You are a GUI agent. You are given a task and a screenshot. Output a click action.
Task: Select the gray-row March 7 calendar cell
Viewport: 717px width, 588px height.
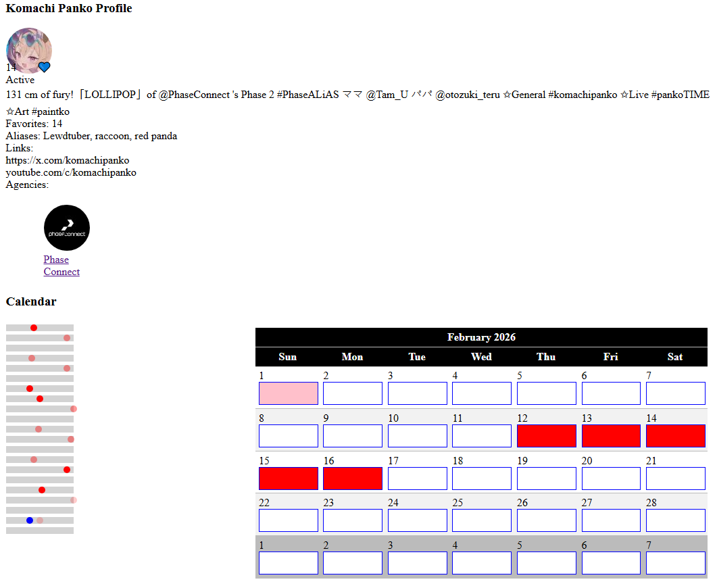(x=675, y=563)
